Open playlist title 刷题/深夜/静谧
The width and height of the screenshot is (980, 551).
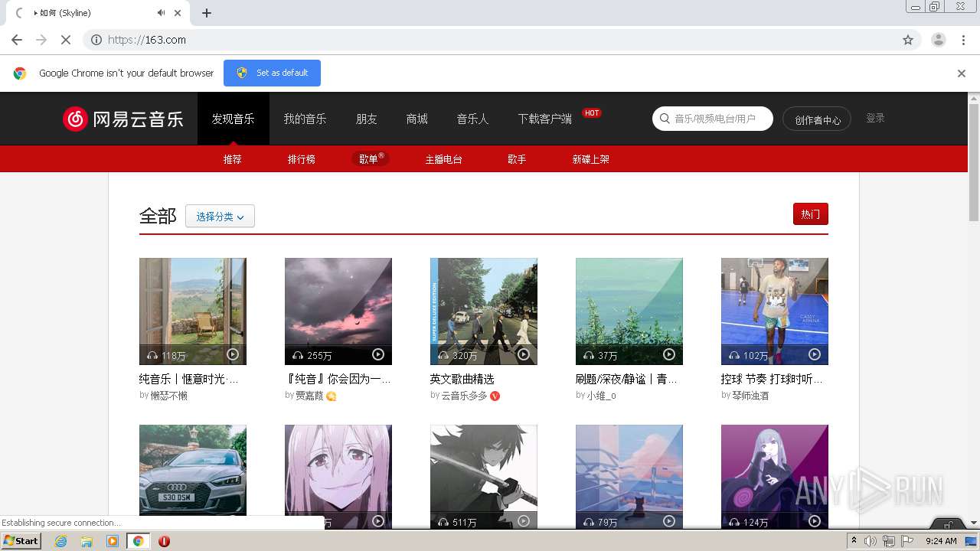coord(626,379)
